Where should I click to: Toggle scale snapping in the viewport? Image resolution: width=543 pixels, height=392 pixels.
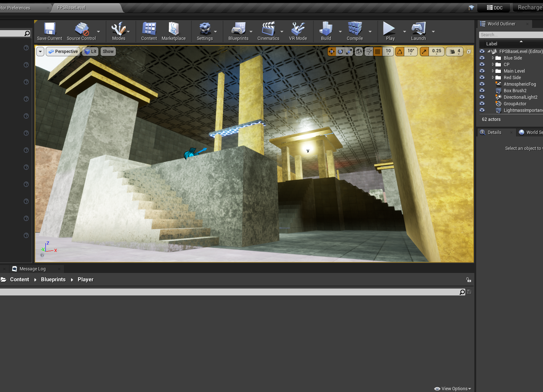[x=424, y=52]
